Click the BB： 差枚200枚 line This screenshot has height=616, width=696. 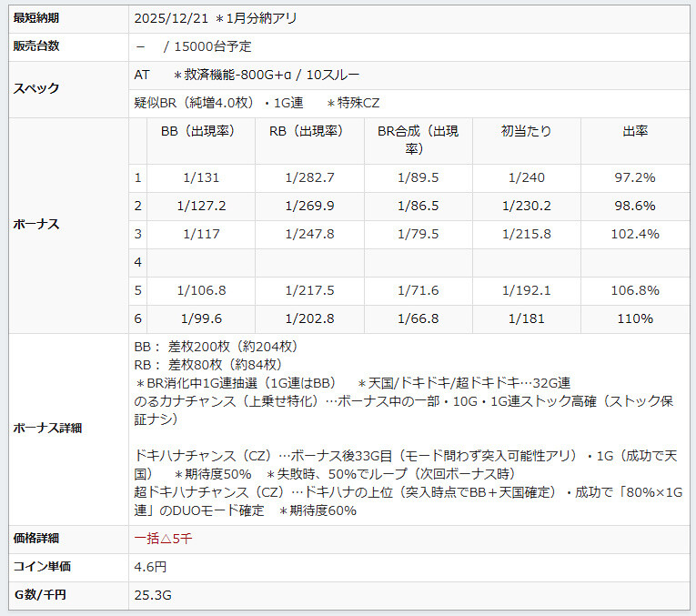coord(216,347)
